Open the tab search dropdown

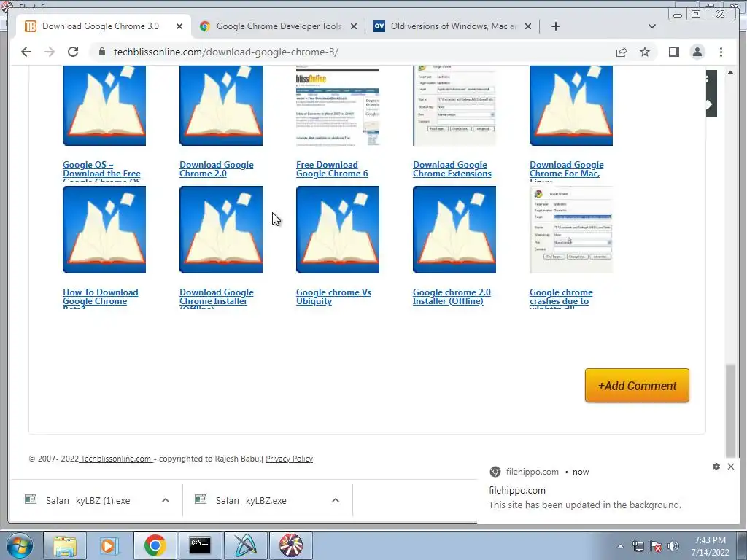652,26
